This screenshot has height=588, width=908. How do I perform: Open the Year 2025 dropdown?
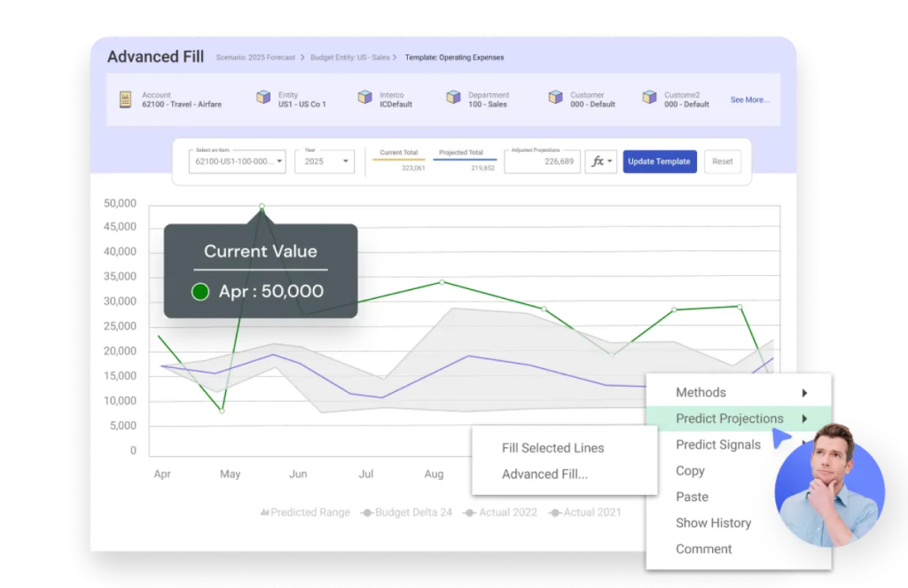(324, 161)
